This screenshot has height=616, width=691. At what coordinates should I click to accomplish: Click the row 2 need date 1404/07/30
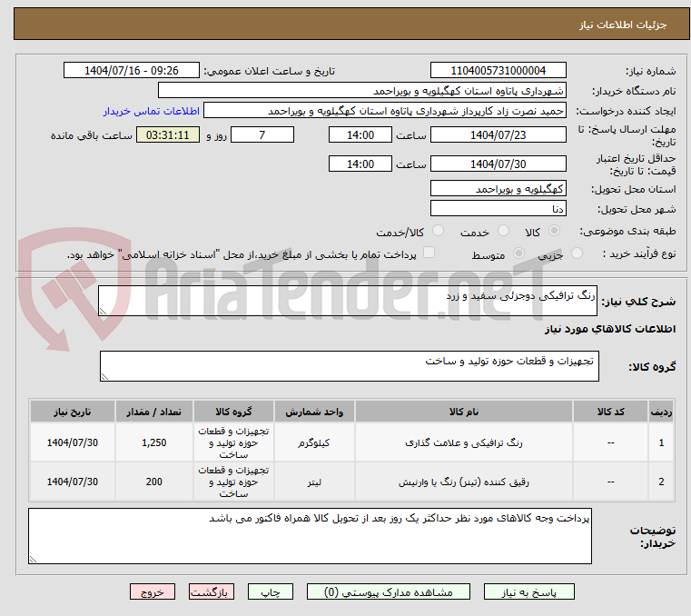click(x=73, y=482)
